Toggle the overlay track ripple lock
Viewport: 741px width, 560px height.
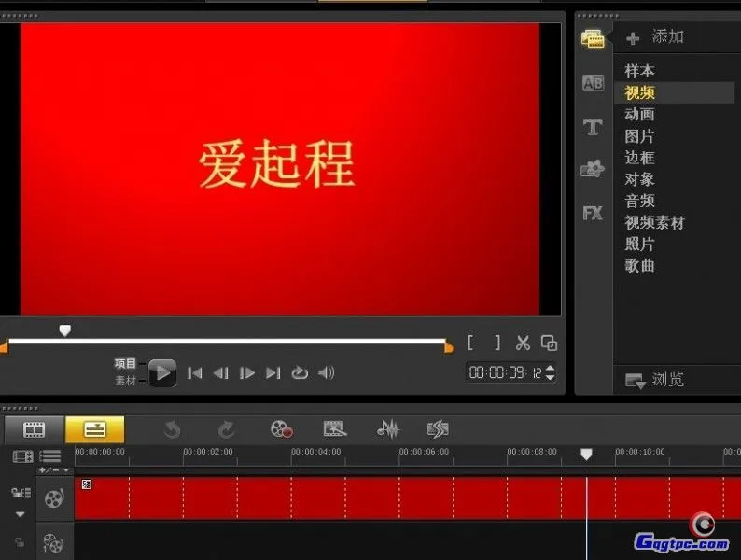20,542
